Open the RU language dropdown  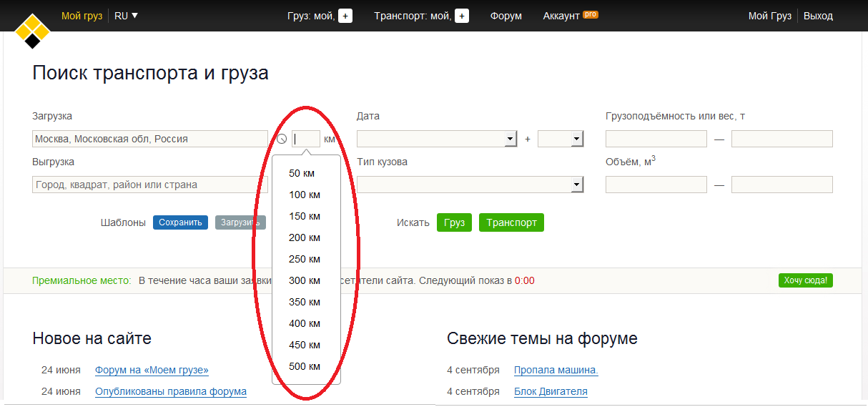click(x=126, y=16)
